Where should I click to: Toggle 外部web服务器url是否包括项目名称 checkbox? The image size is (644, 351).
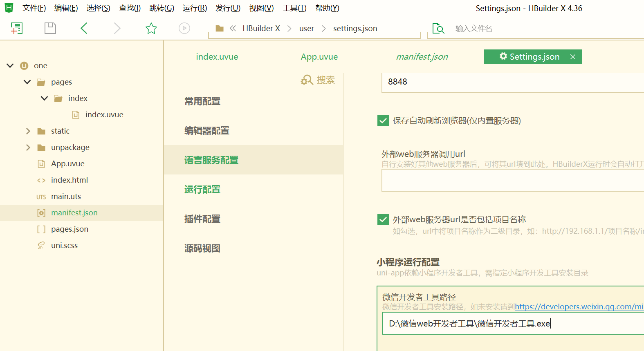pos(383,219)
